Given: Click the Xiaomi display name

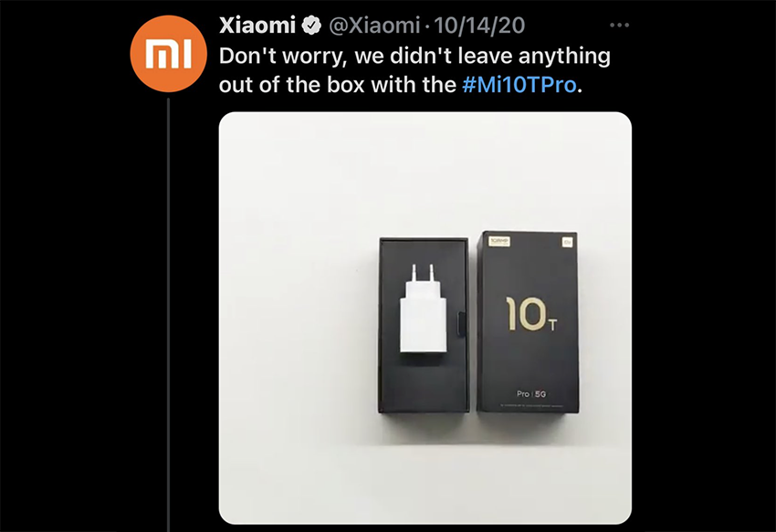Looking at the screenshot, I should [x=257, y=26].
